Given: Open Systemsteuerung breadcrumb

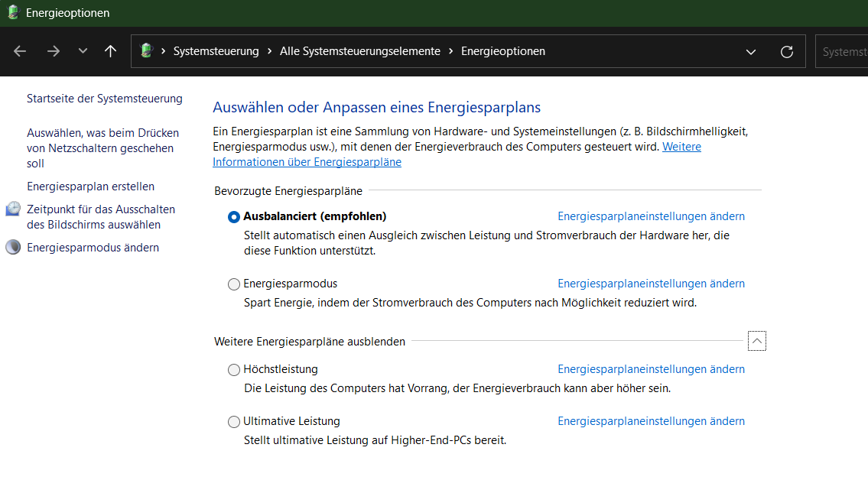Looking at the screenshot, I should point(216,51).
